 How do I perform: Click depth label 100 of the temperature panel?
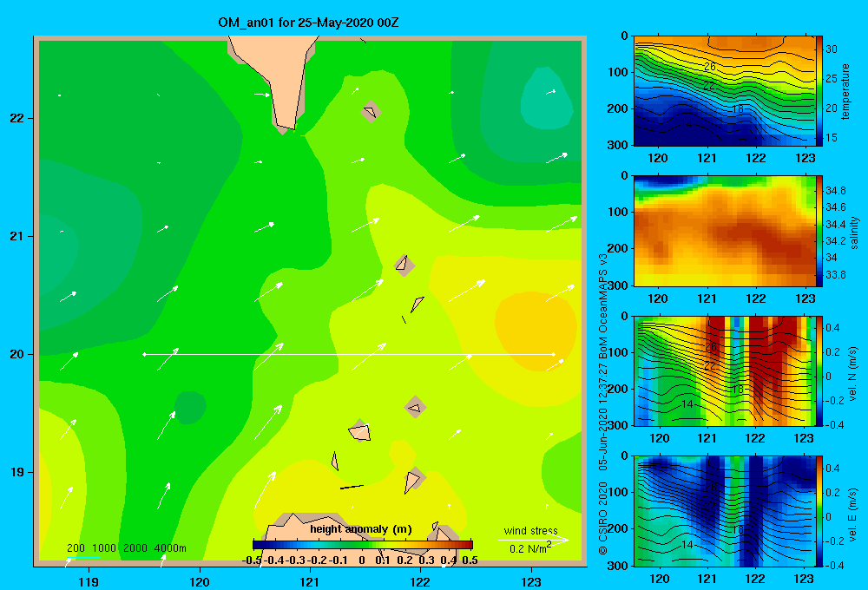[617, 72]
